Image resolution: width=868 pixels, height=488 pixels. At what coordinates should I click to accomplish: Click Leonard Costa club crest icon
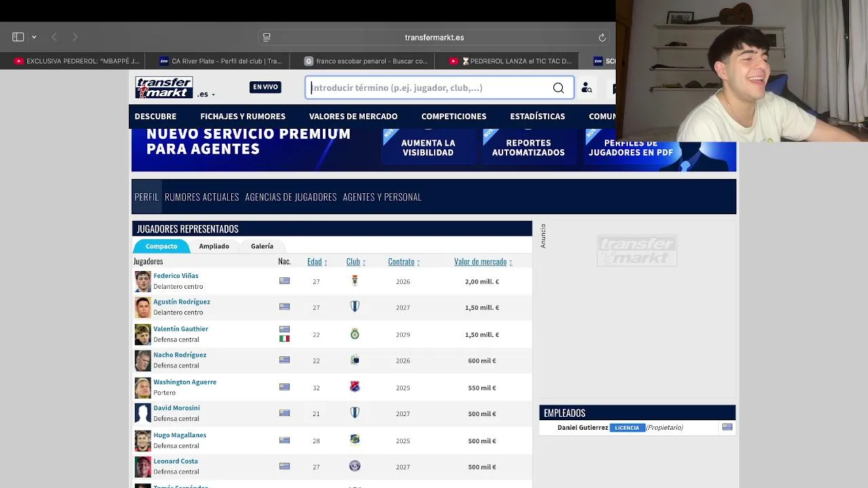(x=355, y=466)
